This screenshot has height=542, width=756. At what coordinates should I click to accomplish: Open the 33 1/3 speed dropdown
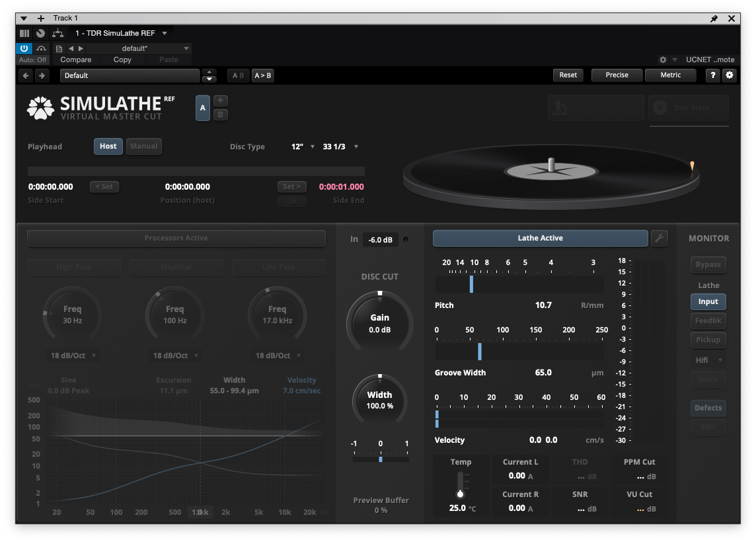[x=340, y=147]
